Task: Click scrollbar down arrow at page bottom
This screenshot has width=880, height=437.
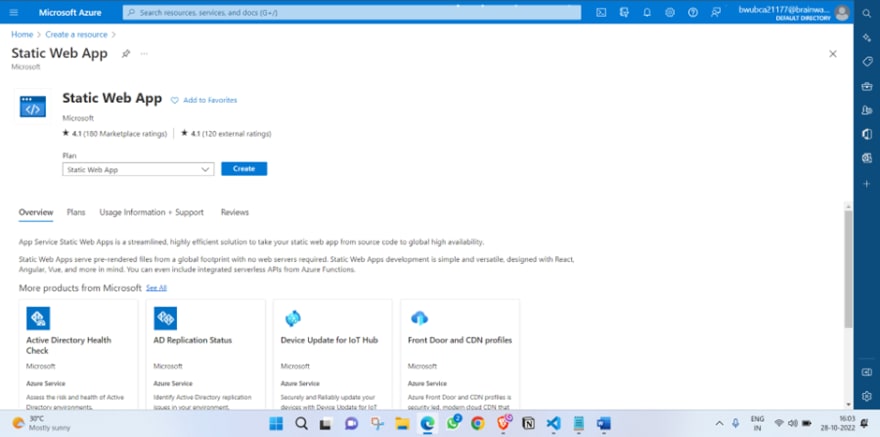Action: [848, 404]
